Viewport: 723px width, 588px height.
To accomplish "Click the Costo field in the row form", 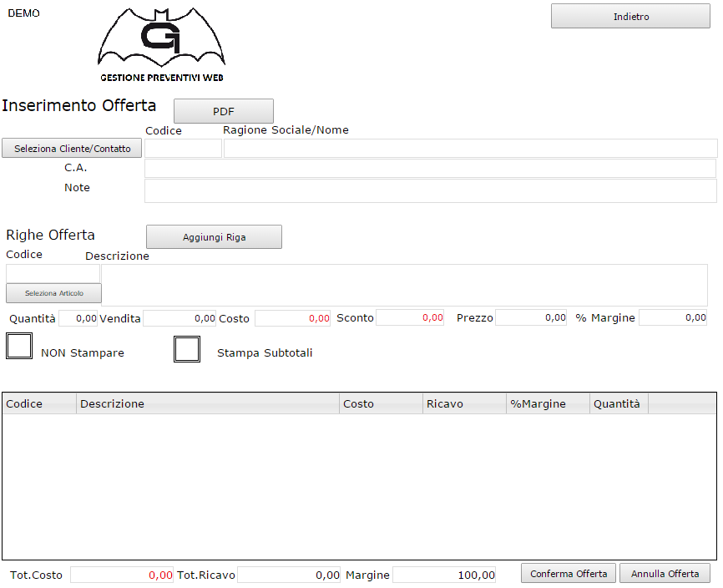I will point(292,318).
